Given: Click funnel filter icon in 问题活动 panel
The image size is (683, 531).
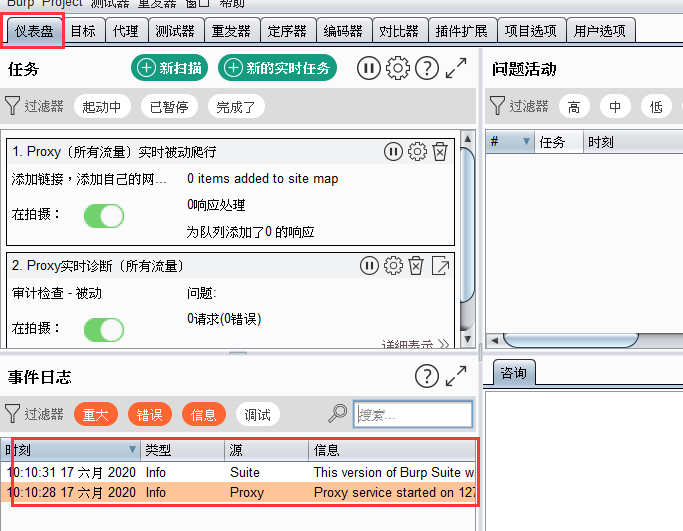Looking at the screenshot, I should 497,106.
